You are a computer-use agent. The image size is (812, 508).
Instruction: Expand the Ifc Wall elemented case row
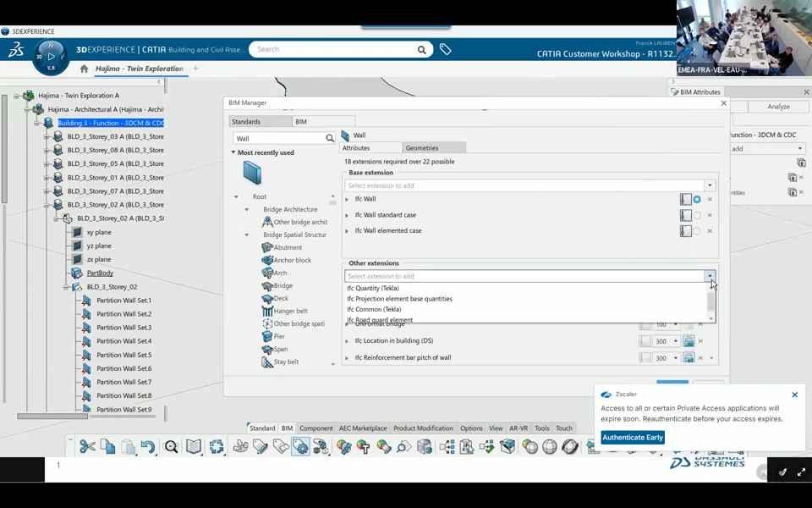[x=347, y=231]
